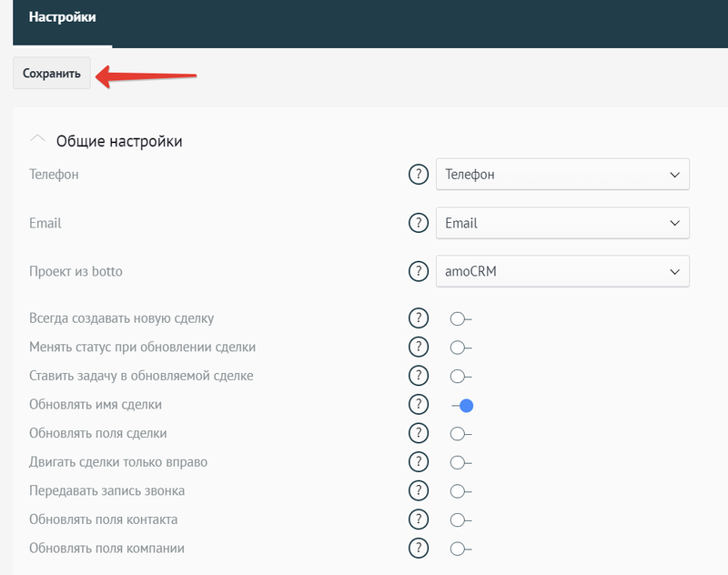The image size is (728, 575).
Task: Open the Email dropdown list
Action: click(x=562, y=223)
